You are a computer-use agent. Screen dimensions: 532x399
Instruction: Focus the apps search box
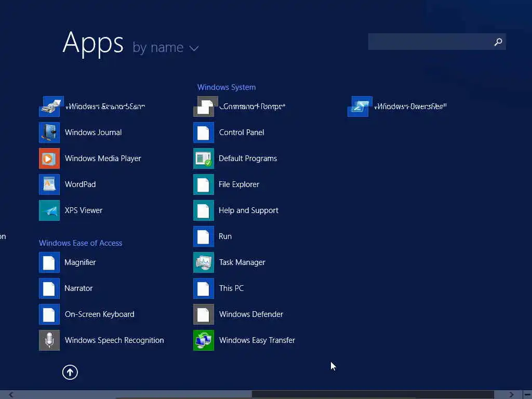pyautogui.click(x=437, y=42)
